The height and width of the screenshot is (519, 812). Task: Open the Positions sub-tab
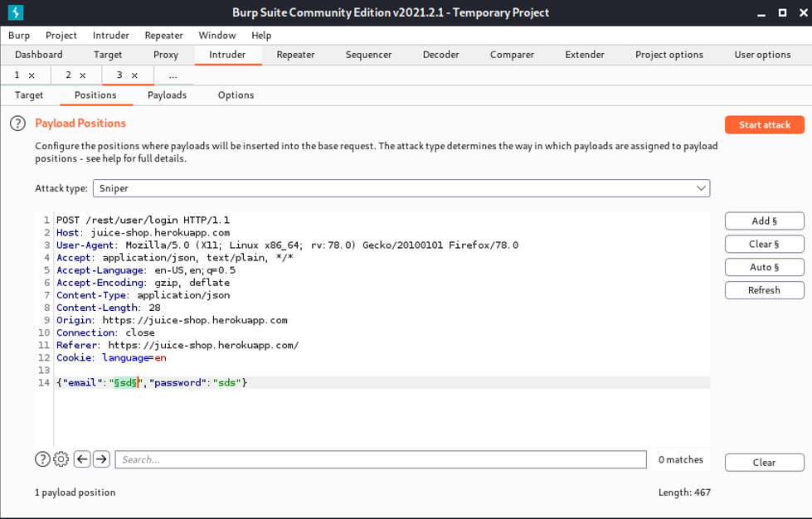pyautogui.click(x=96, y=95)
